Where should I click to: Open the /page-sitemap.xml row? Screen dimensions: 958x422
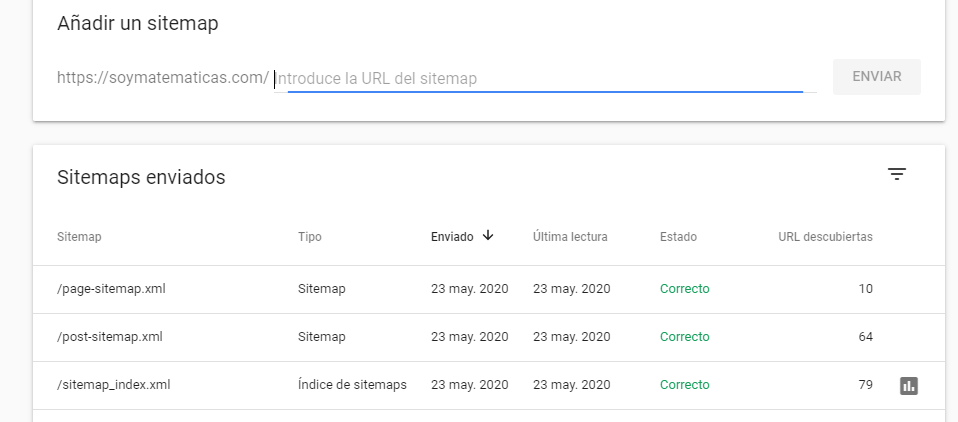click(x=489, y=289)
